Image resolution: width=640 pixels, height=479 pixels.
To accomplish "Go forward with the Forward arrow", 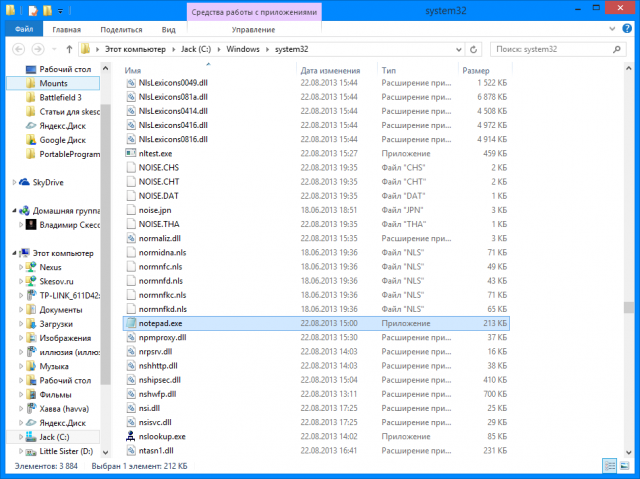I will [38, 49].
